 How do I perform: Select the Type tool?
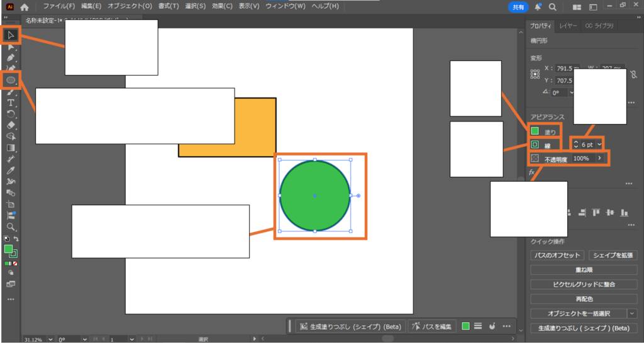[x=11, y=103]
